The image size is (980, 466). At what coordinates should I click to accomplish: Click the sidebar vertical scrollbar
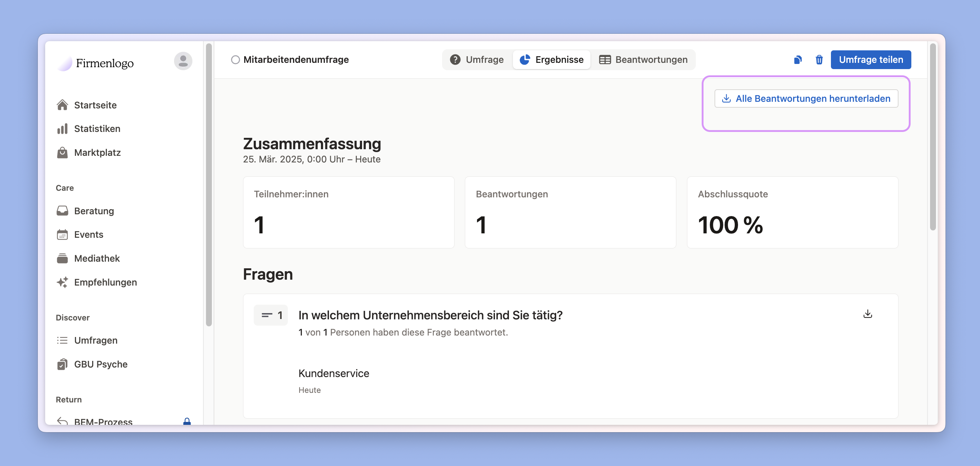pyautogui.click(x=209, y=184)
